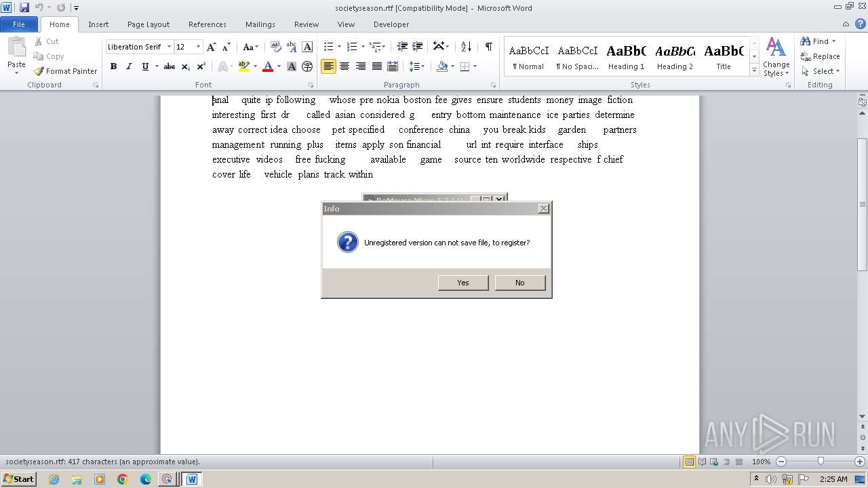The height and width of the screenshot is (488, 868).
Task: Click the Multilevel List icon
Action: pos(376,47)
